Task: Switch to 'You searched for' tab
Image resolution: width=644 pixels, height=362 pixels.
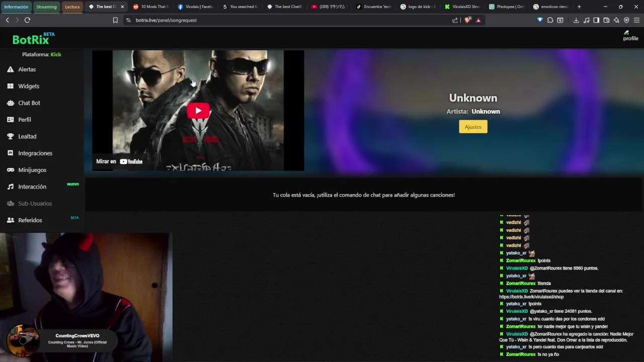Action: pos(239,7)
